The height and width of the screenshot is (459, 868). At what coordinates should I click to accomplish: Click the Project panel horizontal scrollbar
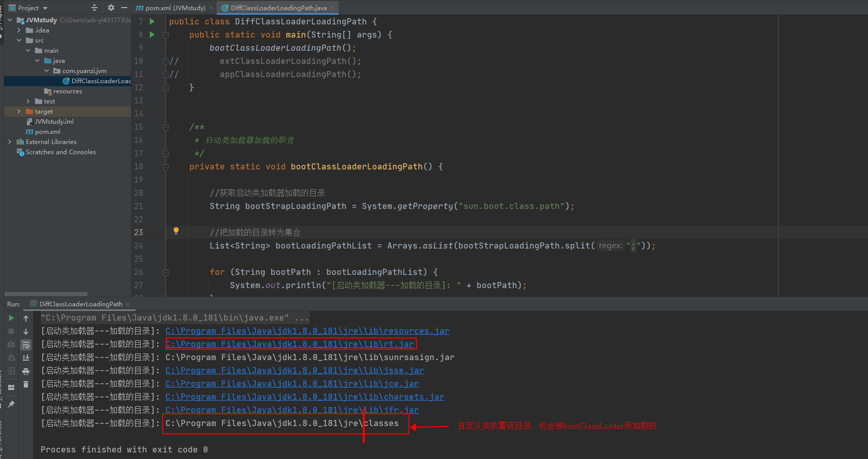[x=46, y=294]
